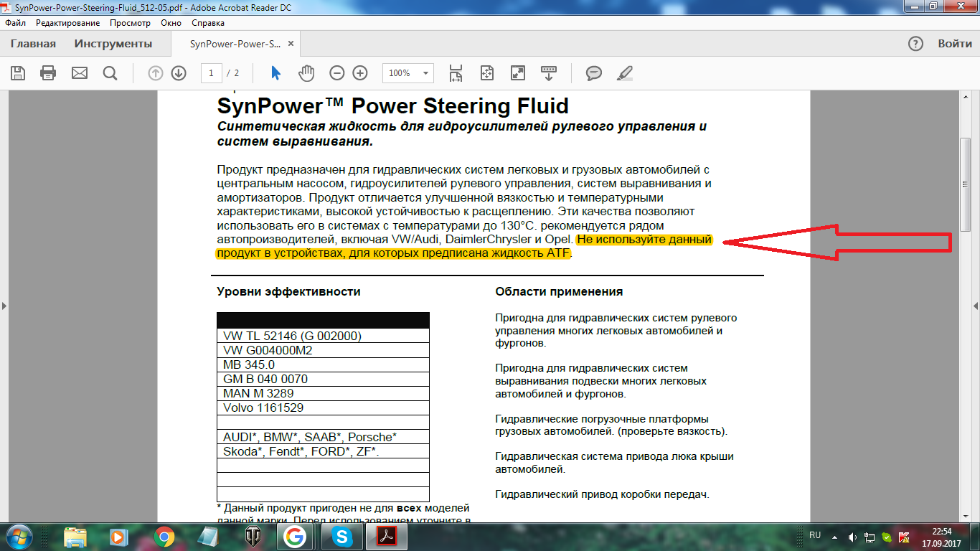Save the PDF file with the floppy disk icon

[x=18, y=72]
